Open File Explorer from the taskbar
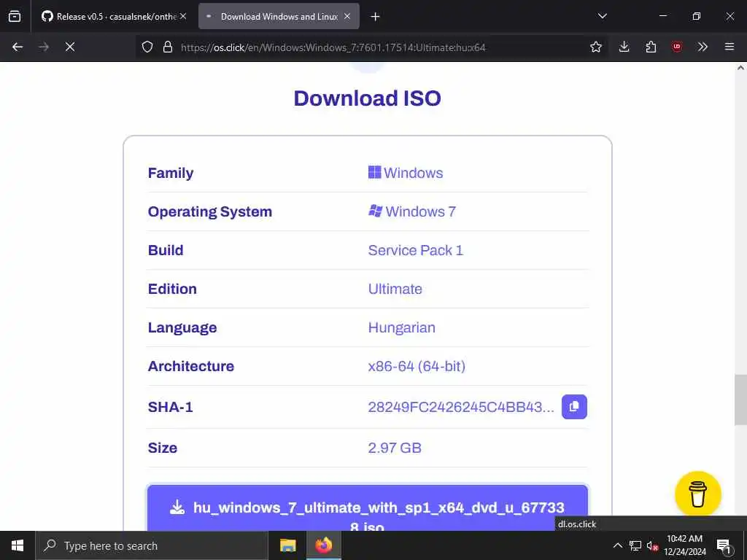 click(x=287, y=545)
